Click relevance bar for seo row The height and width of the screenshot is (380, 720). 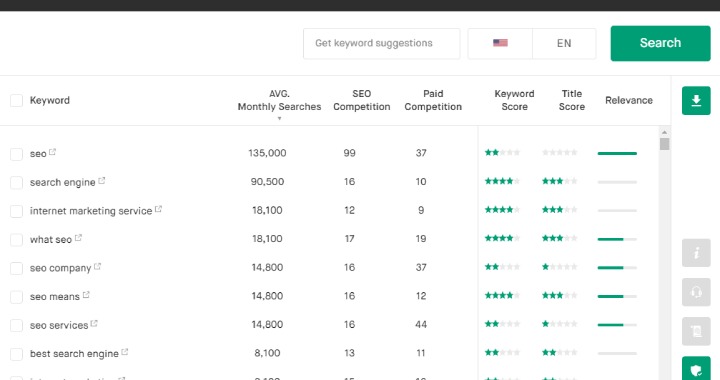pos(617,153)
